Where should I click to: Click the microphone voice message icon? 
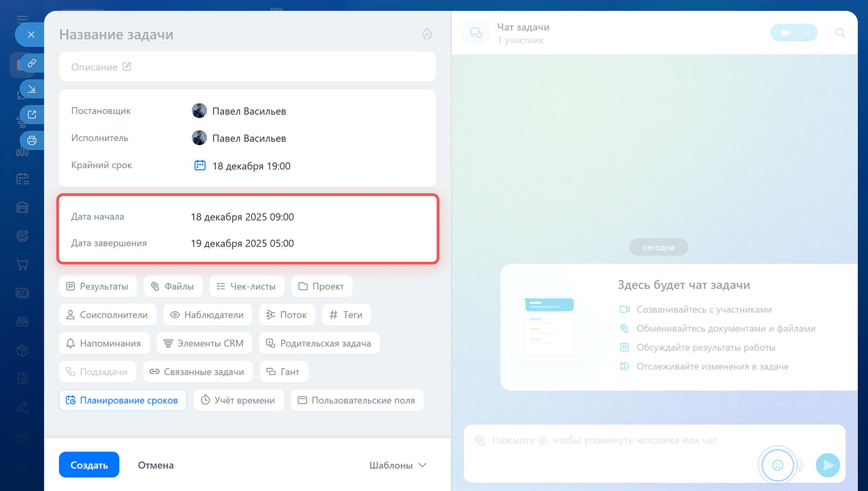coord(800,465)
